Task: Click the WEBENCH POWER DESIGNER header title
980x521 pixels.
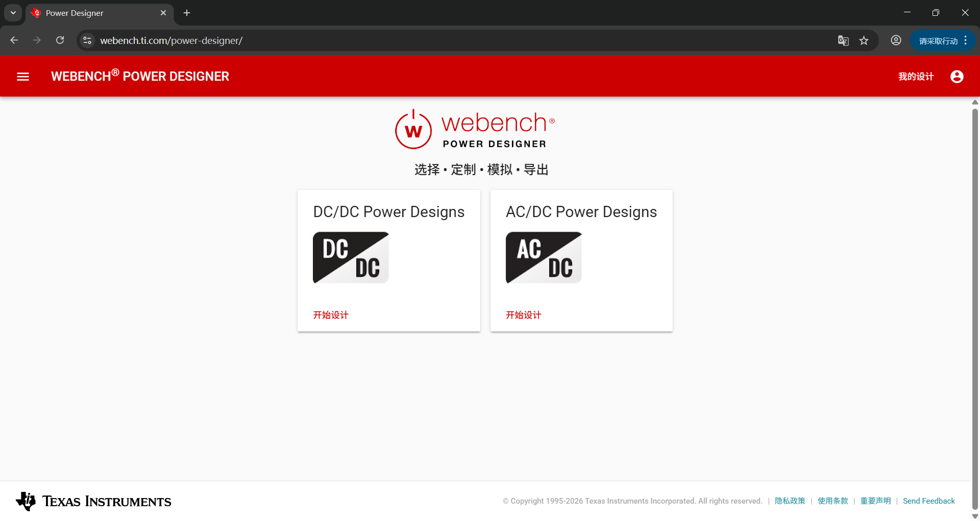Action: click(140, 76)
